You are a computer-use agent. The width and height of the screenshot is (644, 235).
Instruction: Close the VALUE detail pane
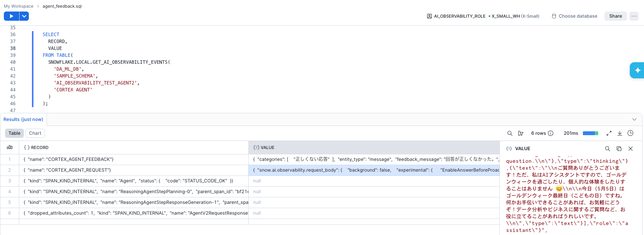631,149
